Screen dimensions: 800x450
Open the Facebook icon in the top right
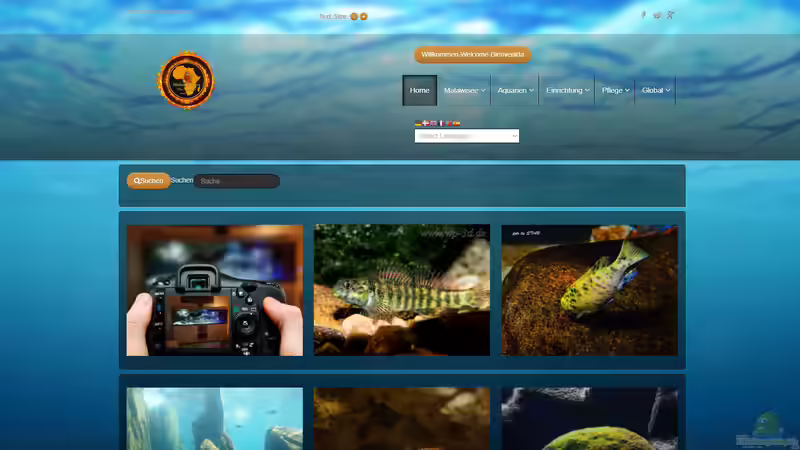(x=643, y=15)
